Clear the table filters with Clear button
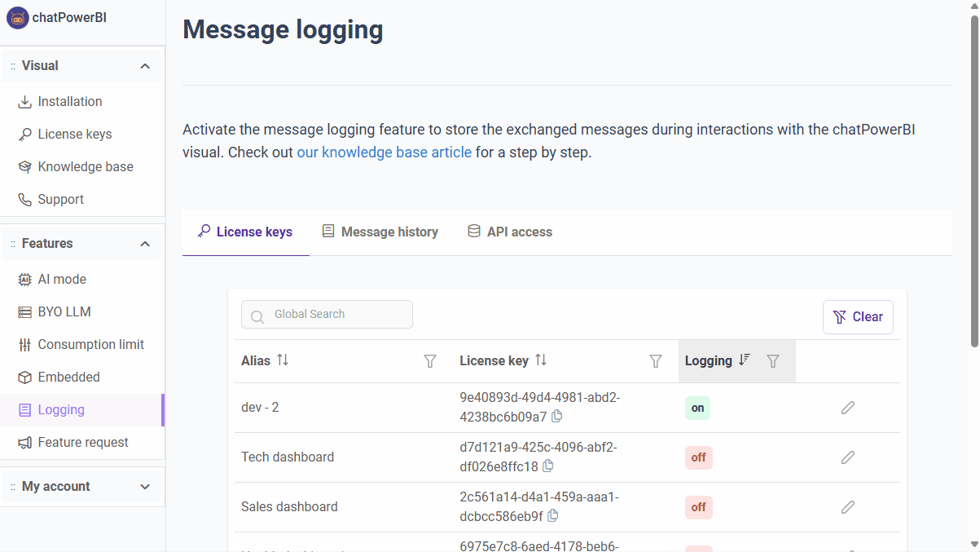Viewport: 980px width, 552px height. point(858,317)
